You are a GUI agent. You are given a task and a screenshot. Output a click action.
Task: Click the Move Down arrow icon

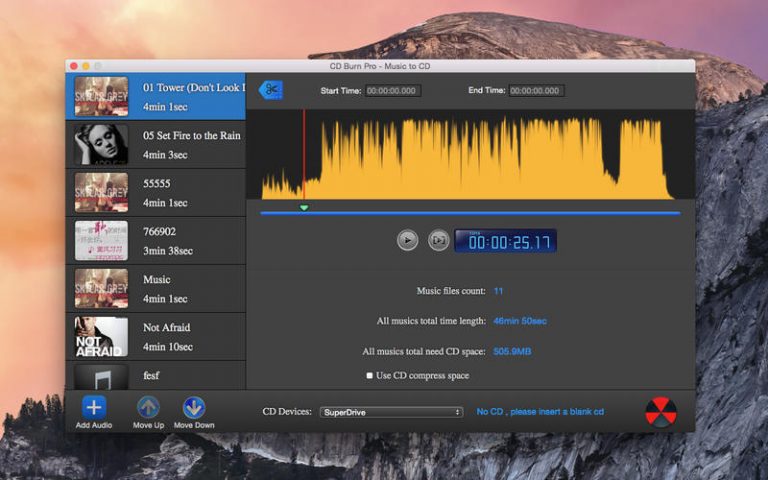(x=194, y=407)
